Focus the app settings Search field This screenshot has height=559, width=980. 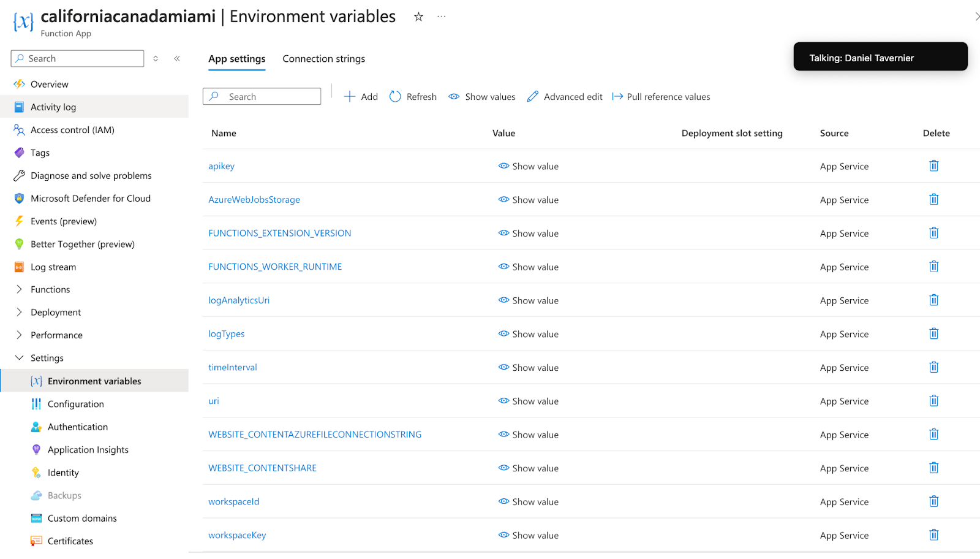click(x=262, y=97)
